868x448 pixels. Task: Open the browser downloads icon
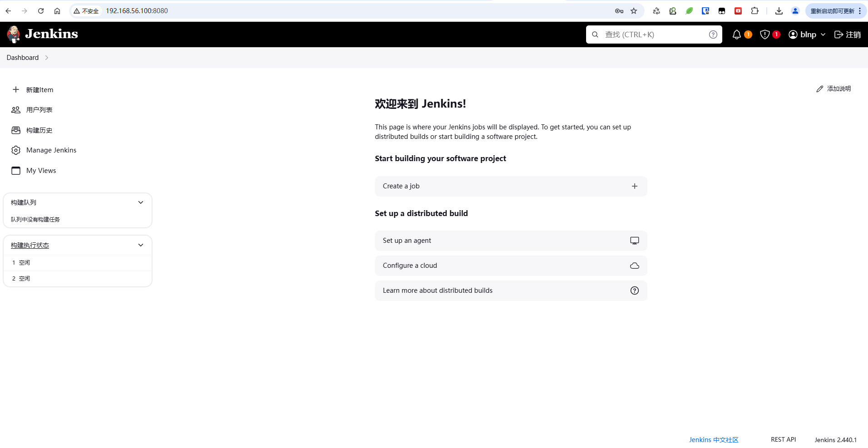tap(779, 11)
